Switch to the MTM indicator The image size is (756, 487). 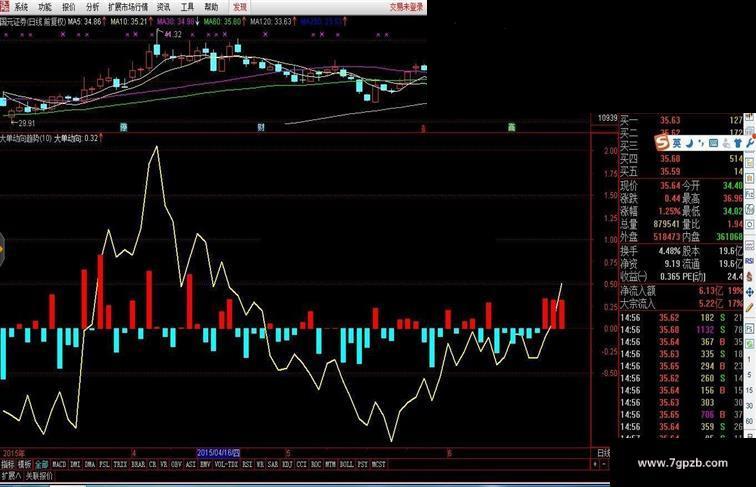click(x=330, y=464)
